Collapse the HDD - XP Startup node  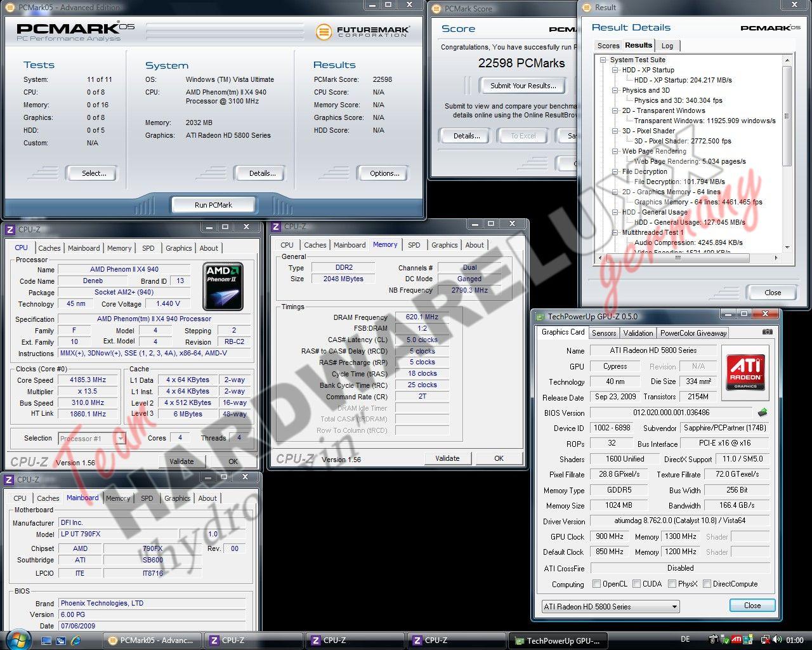tap(615, 70)
